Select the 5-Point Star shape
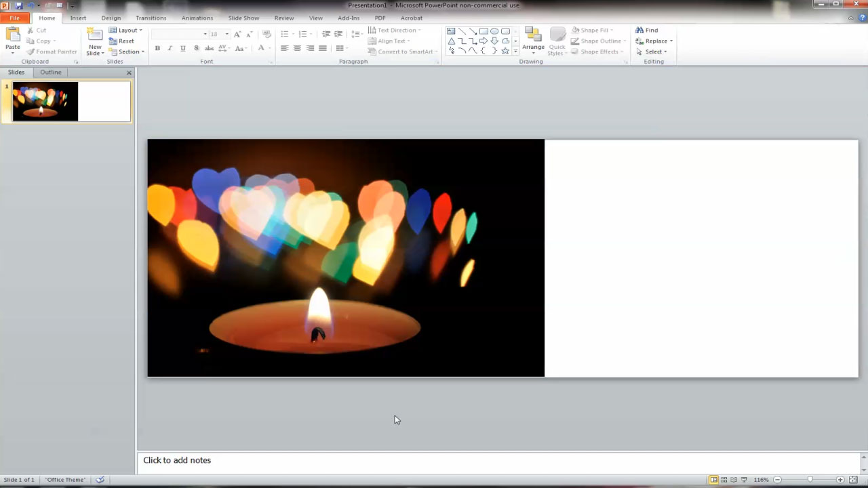868x488 pixels. click(505, 51)
